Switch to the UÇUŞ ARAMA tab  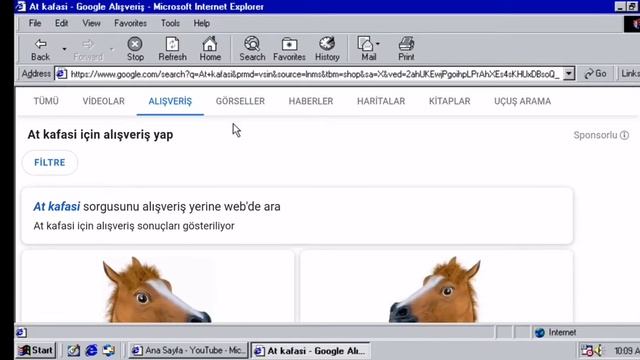tap(522, 101)
